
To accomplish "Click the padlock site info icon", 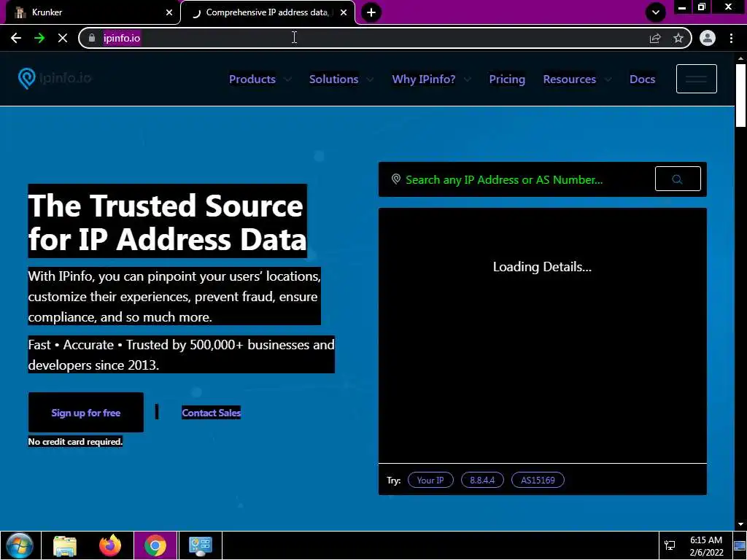I will coord(92,38).
